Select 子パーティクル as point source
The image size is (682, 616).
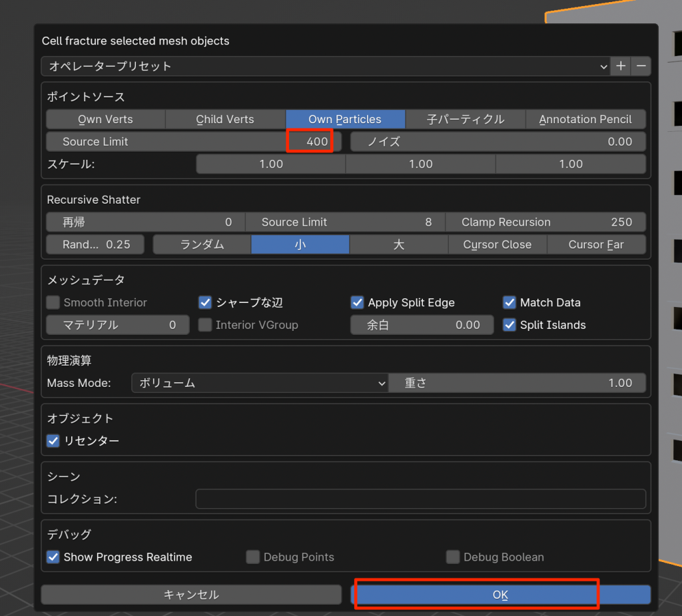466,119
